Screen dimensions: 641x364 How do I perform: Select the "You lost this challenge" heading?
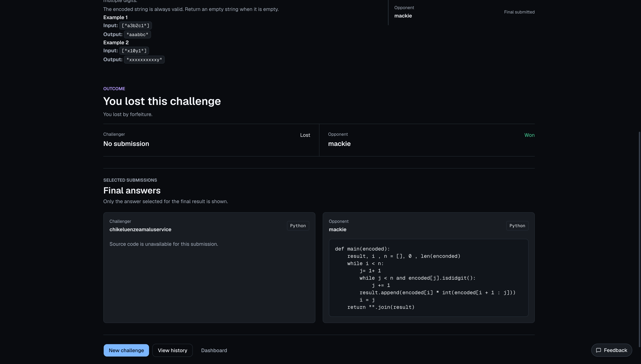coord(162,101)
